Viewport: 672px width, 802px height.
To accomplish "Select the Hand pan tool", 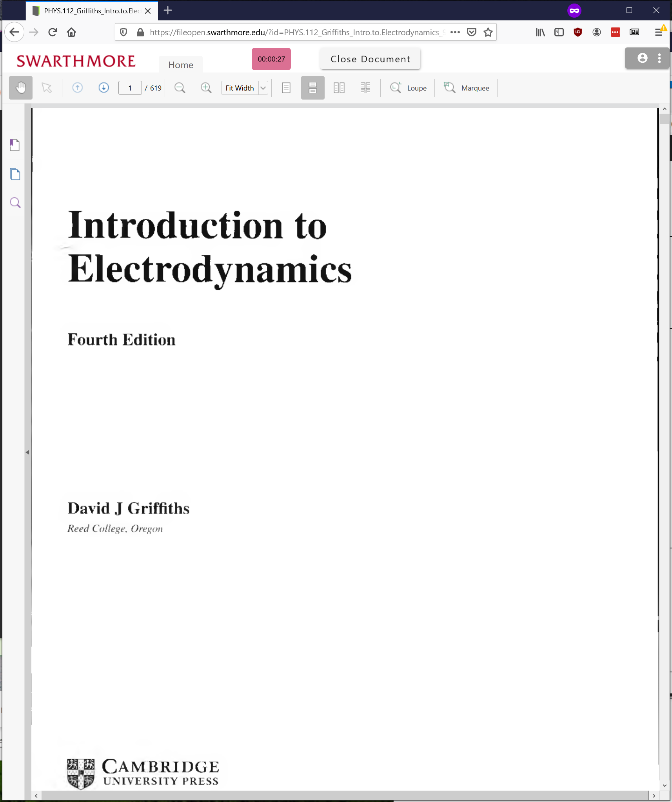I will (x=21, y=88).
